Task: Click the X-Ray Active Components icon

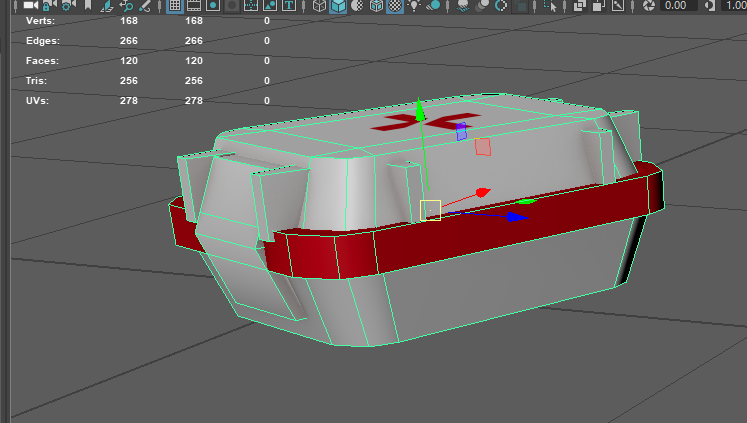Action: pyautogui.click(x=599, y=5)
